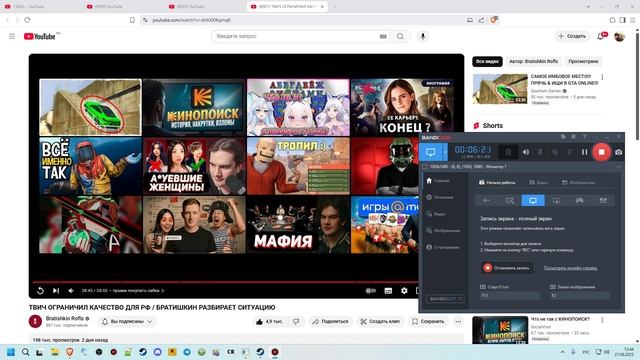Select the around mouse recording mode icon
Image resolution: width=640 pixels, height=360 pixels.
(x=556, y=200)
